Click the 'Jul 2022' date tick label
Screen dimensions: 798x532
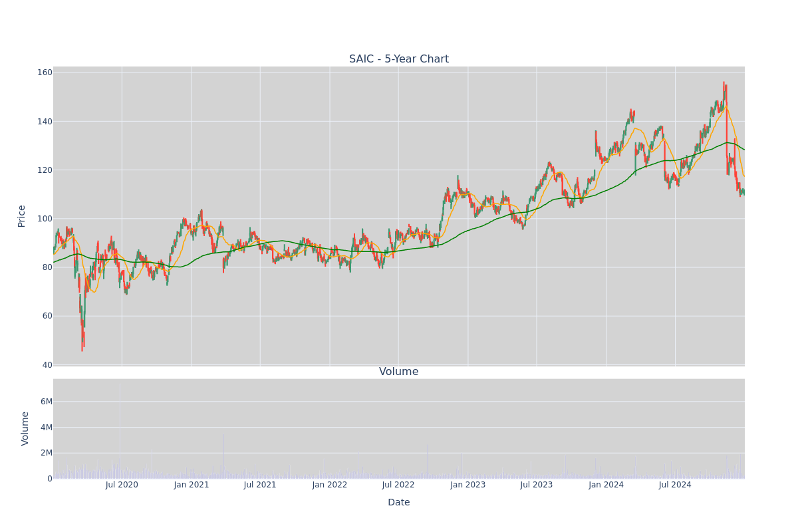click(x=398, y=485)
